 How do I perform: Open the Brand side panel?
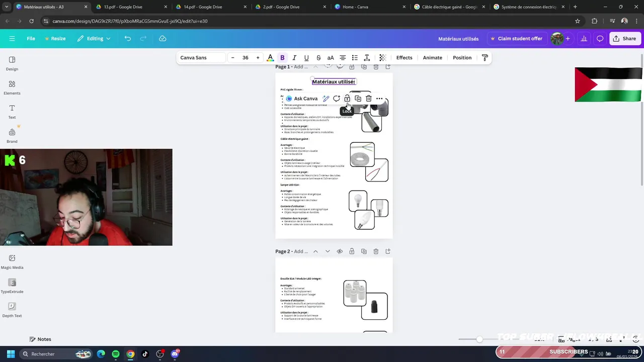coord(12,136)
